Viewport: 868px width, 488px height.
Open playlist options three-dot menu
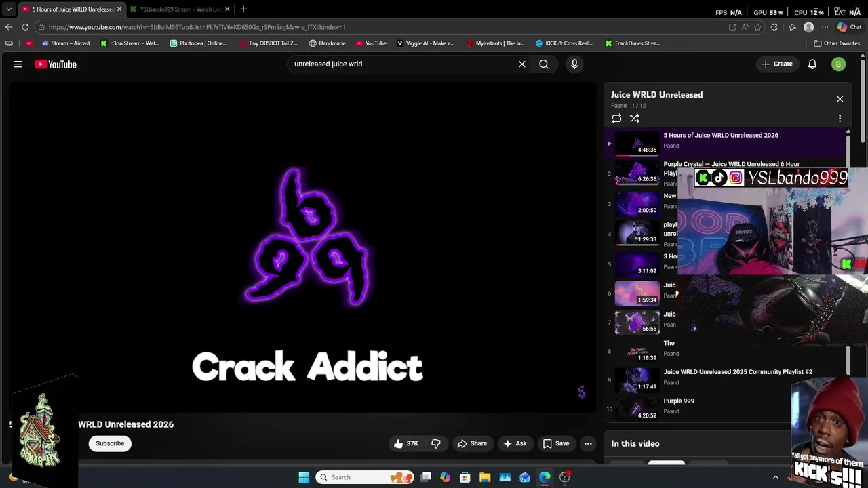tap(840, 119)
